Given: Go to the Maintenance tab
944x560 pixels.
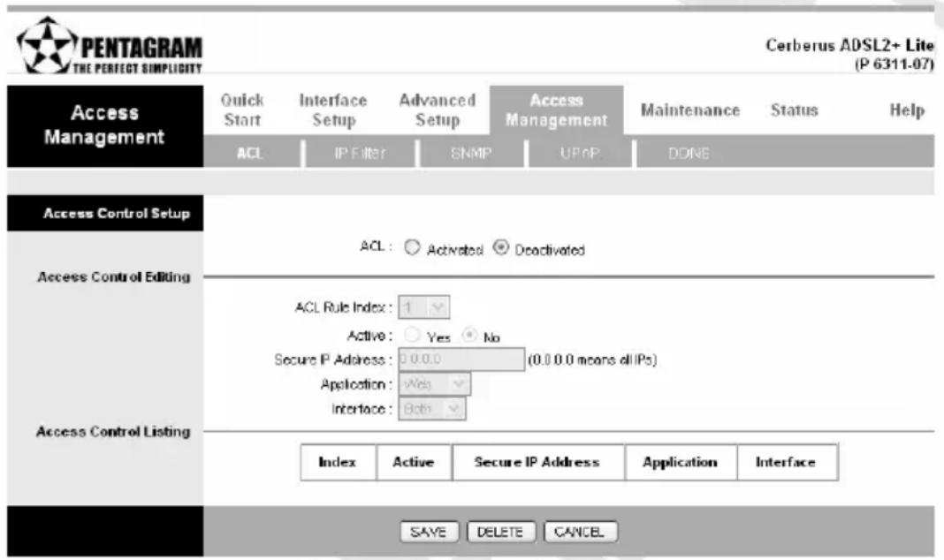Looking at the screenshot, I should pyautogui.click(x=690, y=110).
